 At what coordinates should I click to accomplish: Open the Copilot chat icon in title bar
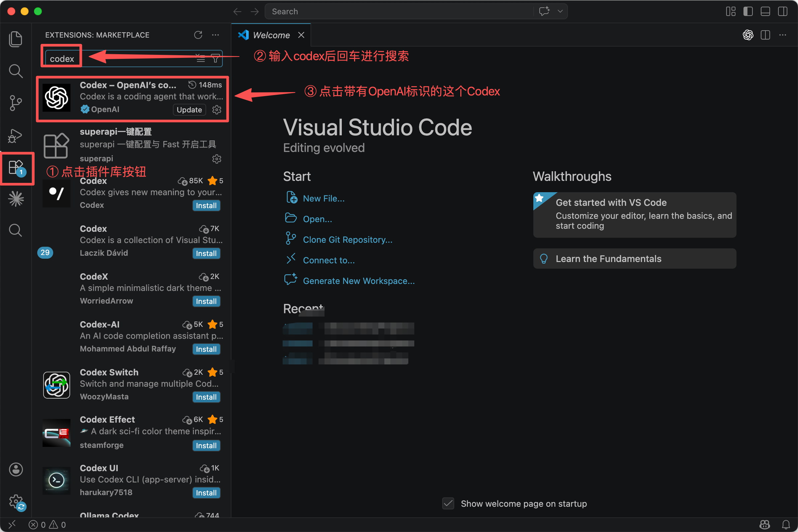544,11
